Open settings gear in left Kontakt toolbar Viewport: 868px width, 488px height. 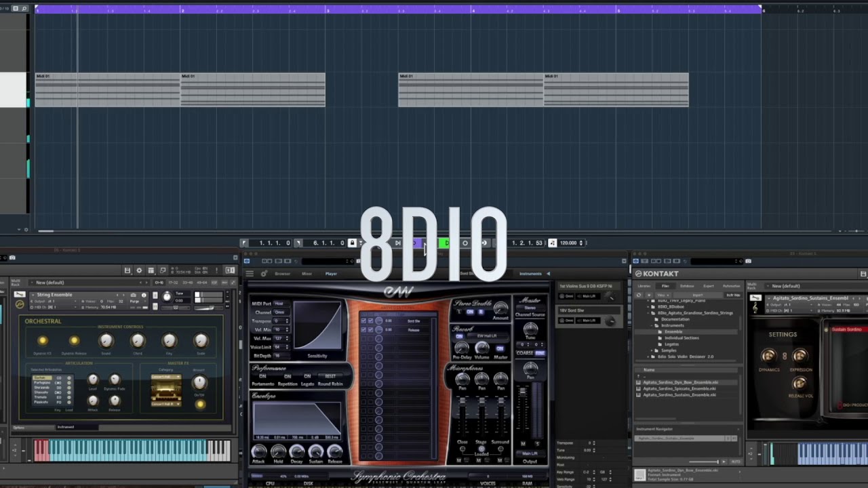pos(139,270)
